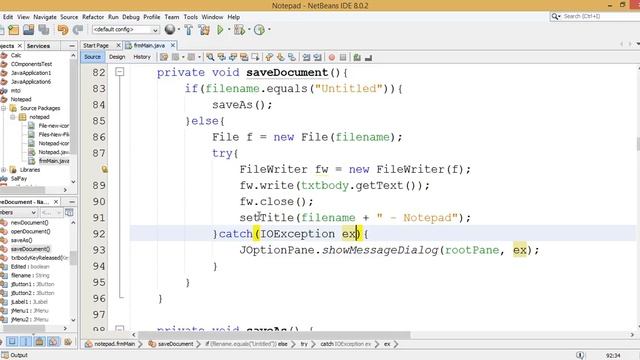Screen dimensions: 640x360
Task: Expand the Libraries tree node
Action: click(4, 170)
